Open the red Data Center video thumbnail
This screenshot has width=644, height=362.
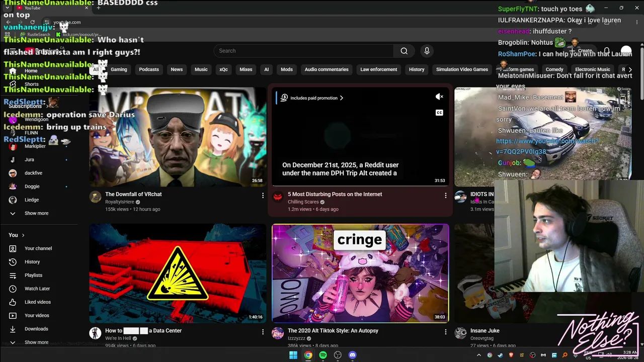point(178,273)
